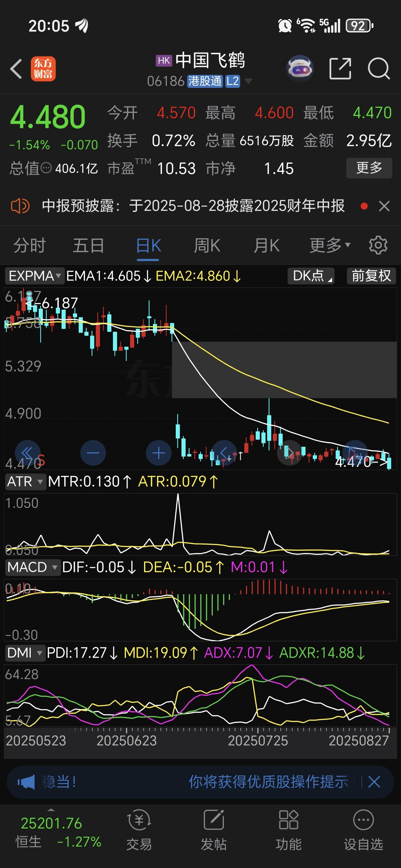Tap the 换手 0.72% value
401x868 pixels.
click(x=173, y=140)
